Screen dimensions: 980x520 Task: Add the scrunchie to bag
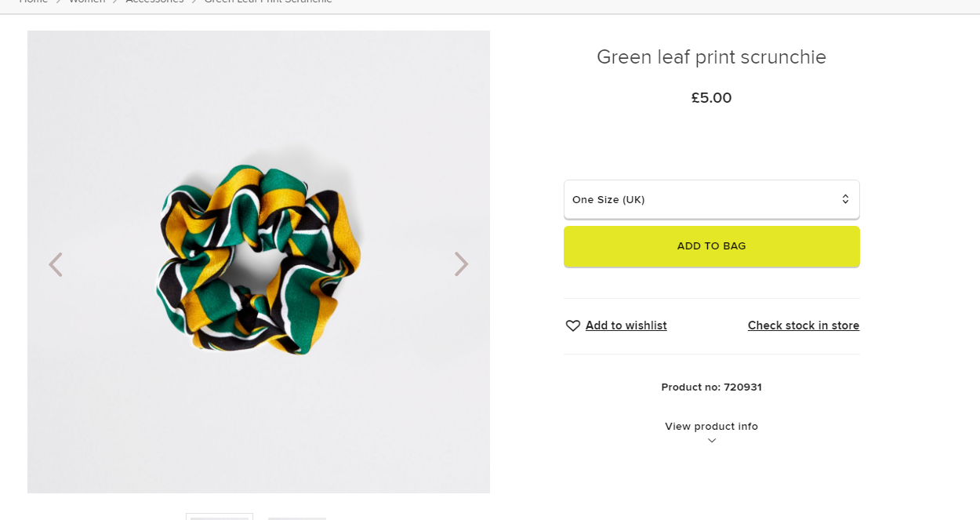coord(711,246)
